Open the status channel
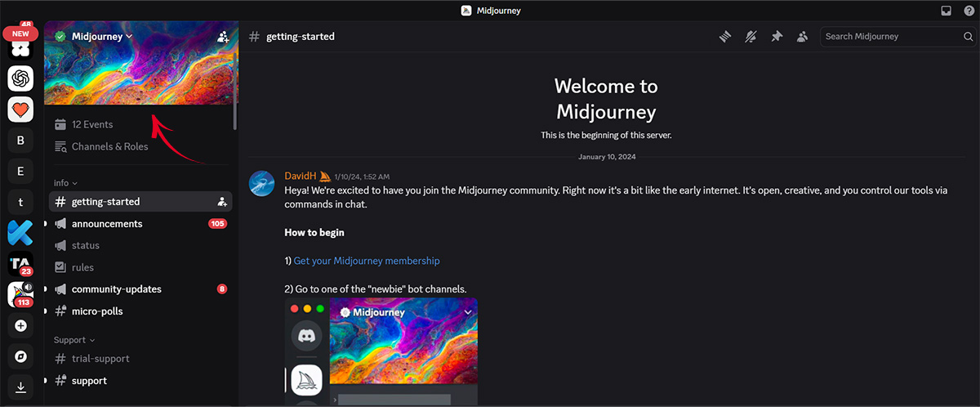980x407 pixels. click(x=140, y=245)
